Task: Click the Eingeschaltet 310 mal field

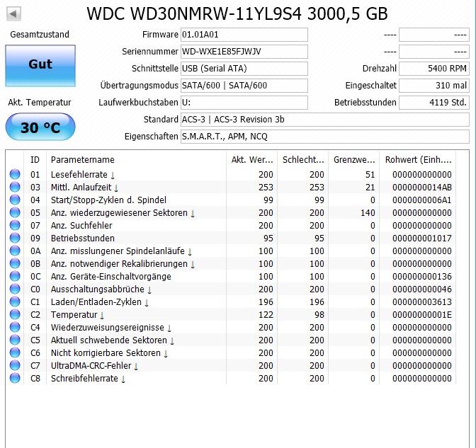Action: coord(434,86)
